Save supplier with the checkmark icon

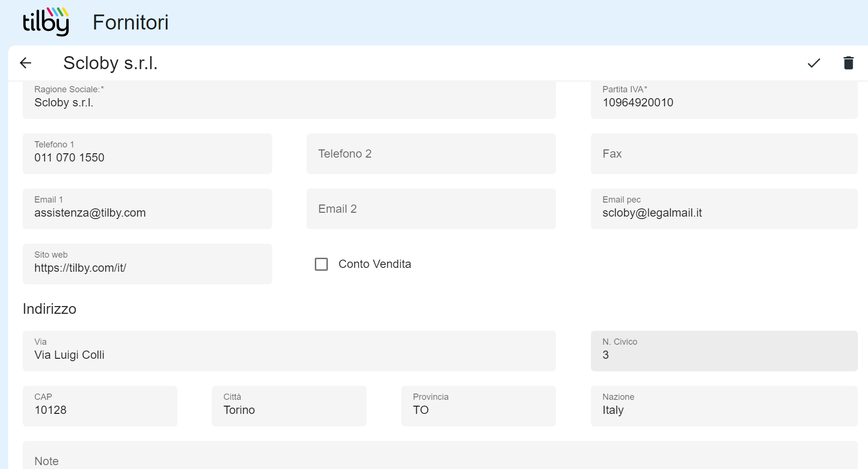point(814,63)
